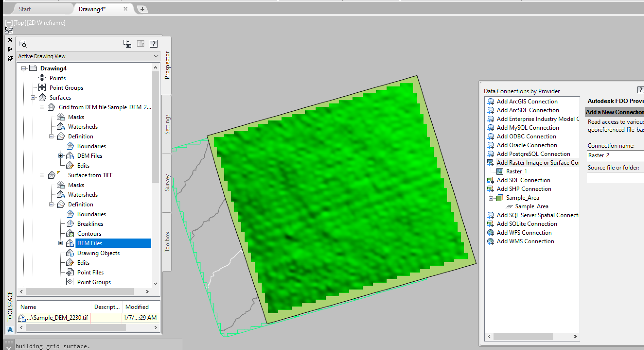Click Sample_DEM_2230.tif file row
The width and height of the screenshot is (644, 350).
[88, 317]
